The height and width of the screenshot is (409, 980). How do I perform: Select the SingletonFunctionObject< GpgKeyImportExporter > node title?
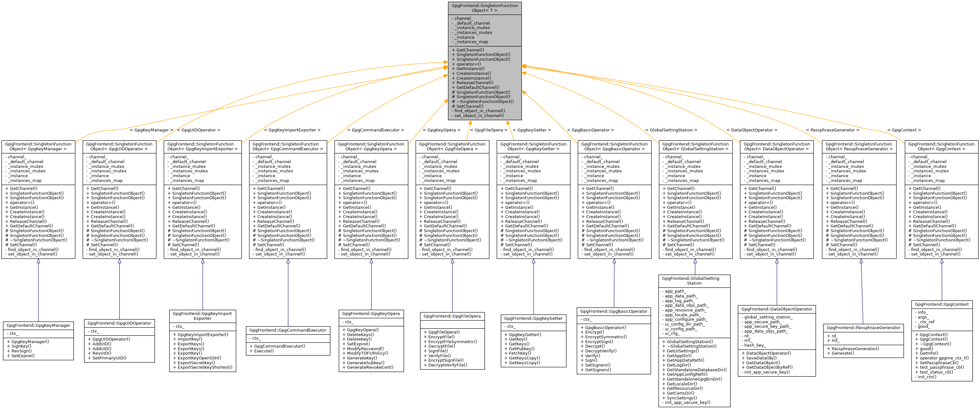pos(202,146)
